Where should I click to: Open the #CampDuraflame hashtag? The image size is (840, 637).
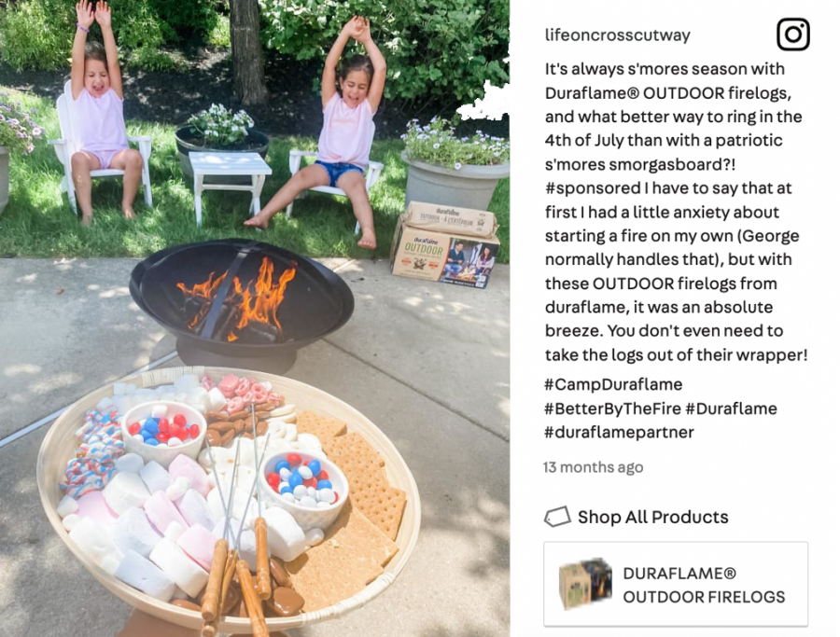[613, 384]
